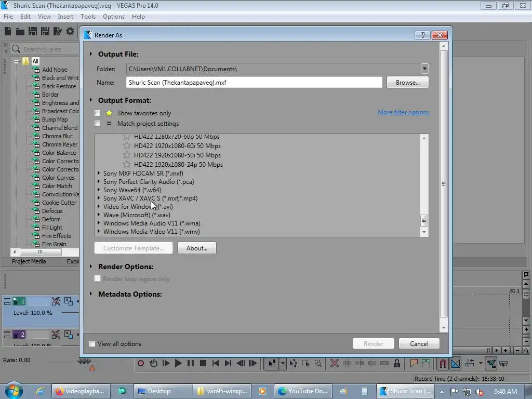The width and height of the screenshot is (532, 399).
Task: Click the Play button in transport
Action: click(x=178, y=363)
